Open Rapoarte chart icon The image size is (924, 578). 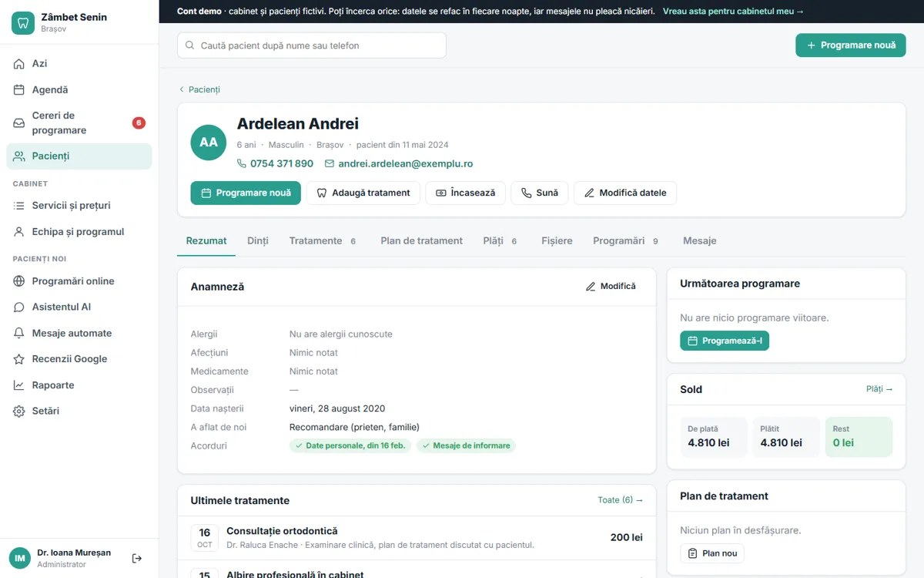(x=19, y=385)
